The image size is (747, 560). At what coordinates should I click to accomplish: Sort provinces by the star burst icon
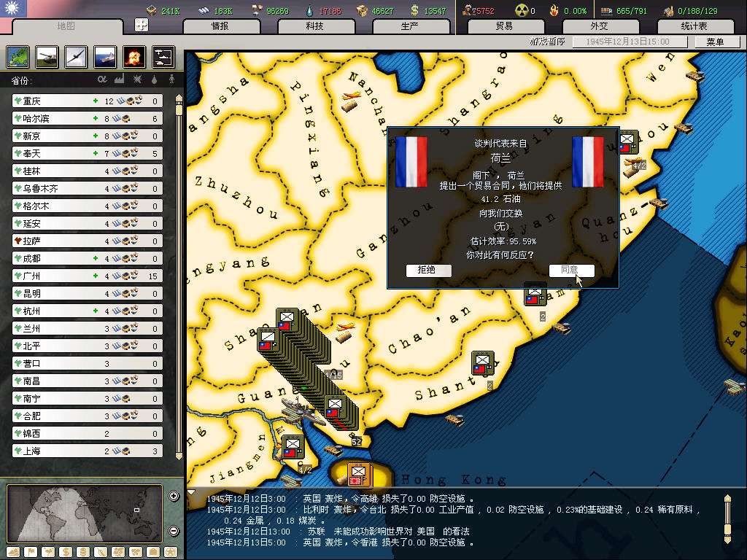(x=137, y=79)
